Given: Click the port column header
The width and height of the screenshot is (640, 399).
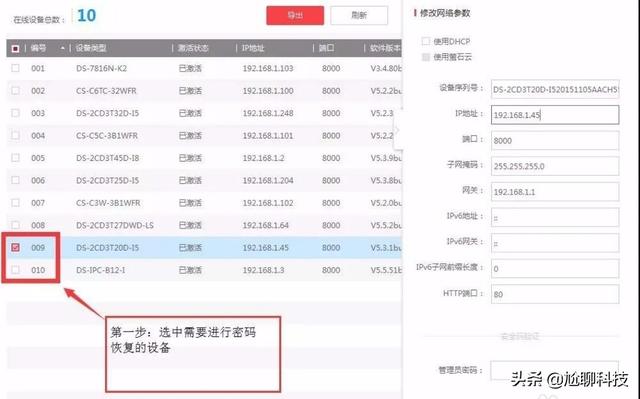Looking at the screenshot, I should pos(327,48).
